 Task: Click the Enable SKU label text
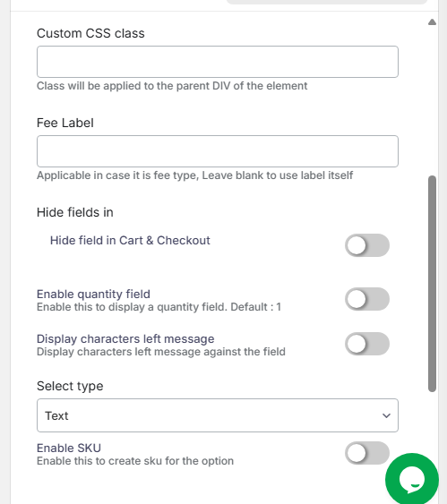coord(69,448)
